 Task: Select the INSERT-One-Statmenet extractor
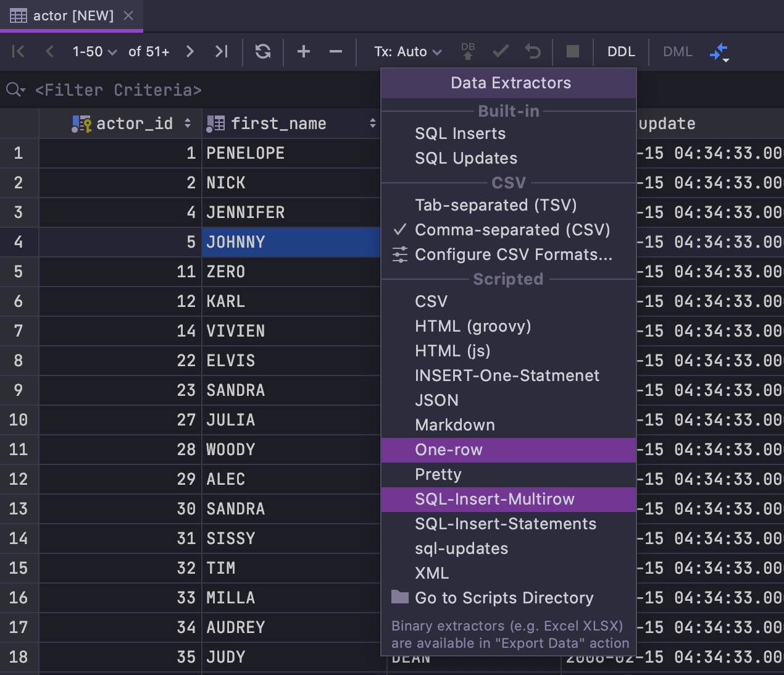pos(509,375)
